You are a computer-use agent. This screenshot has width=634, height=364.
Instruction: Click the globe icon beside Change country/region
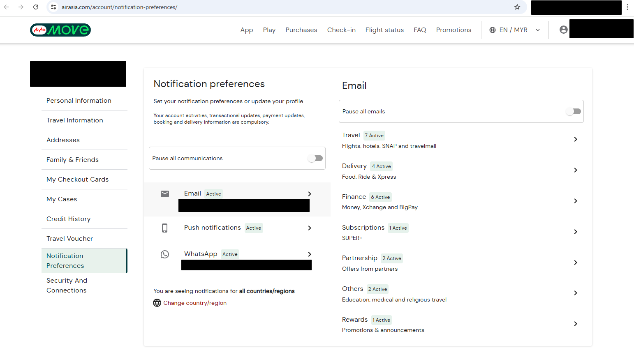point(157,303)
